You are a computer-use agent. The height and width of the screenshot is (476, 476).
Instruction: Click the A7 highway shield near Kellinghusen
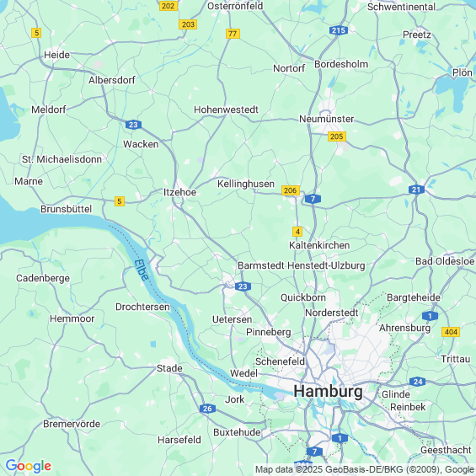(313, 199)
